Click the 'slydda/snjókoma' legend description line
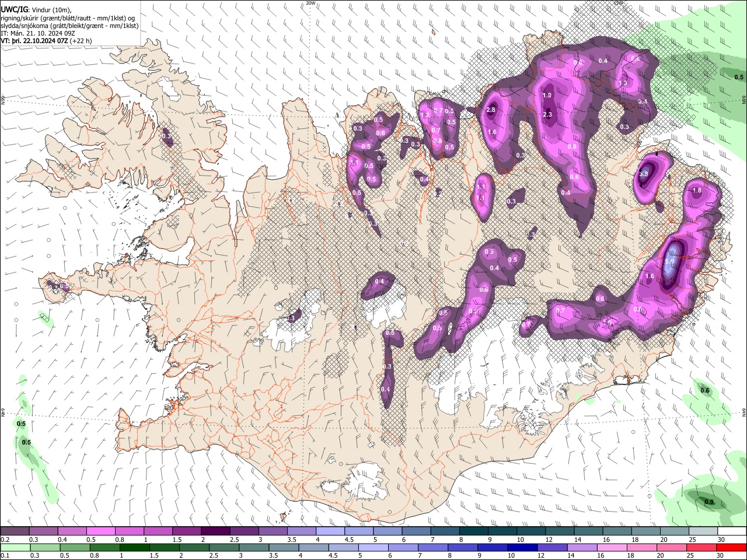The image size is (747, 560). pyautogui.click(x=69, y=26)
